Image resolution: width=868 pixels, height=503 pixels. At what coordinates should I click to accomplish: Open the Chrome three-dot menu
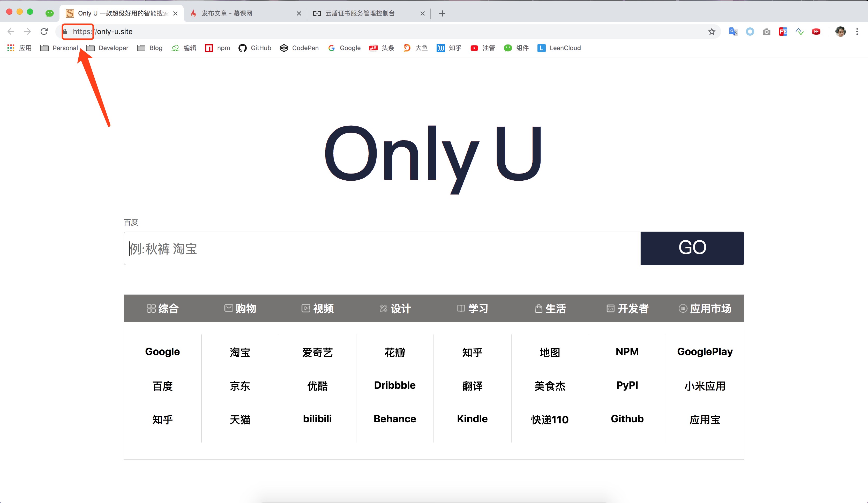pos(857,32)
